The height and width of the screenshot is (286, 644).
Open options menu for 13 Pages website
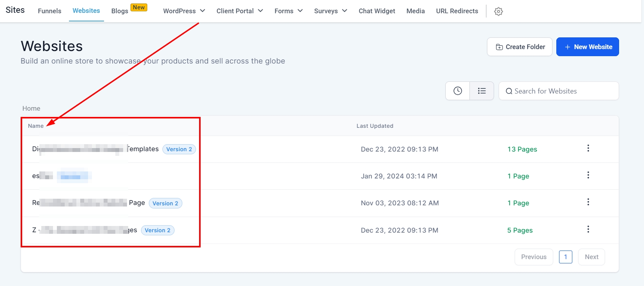[588, 148]
